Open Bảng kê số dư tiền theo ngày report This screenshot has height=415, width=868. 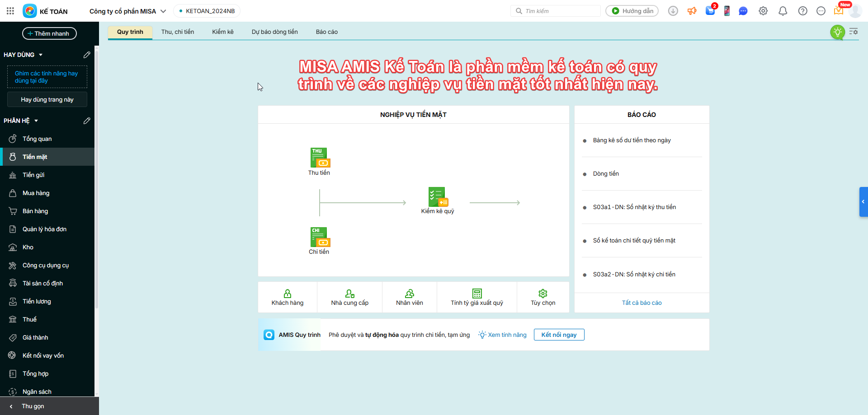[632, 140]
